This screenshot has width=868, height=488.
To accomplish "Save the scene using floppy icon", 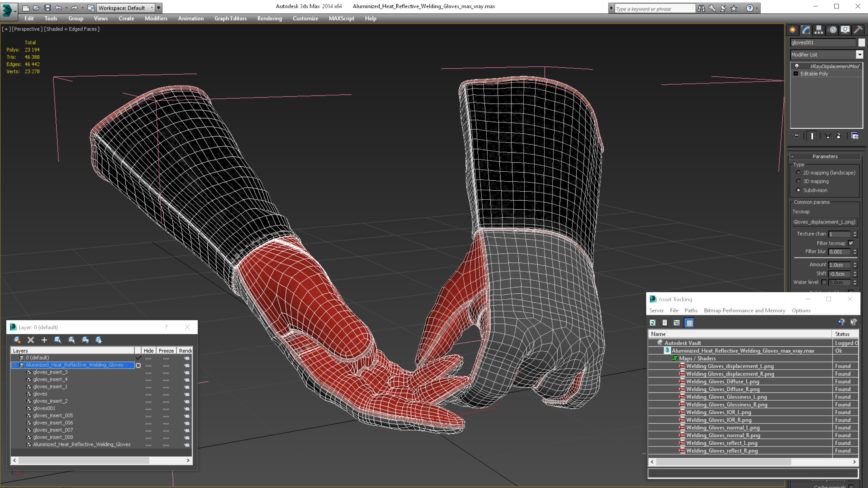I will tap(48, 8).
